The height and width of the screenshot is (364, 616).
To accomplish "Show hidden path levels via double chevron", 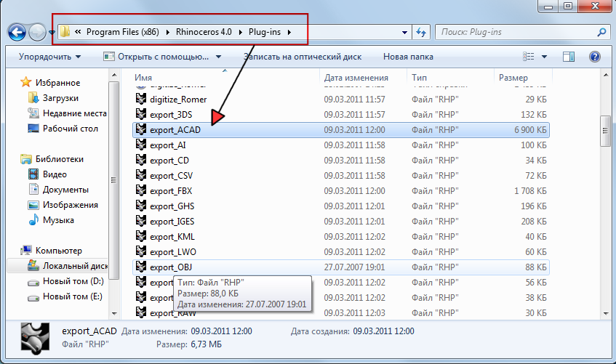I will pos(78,32).
